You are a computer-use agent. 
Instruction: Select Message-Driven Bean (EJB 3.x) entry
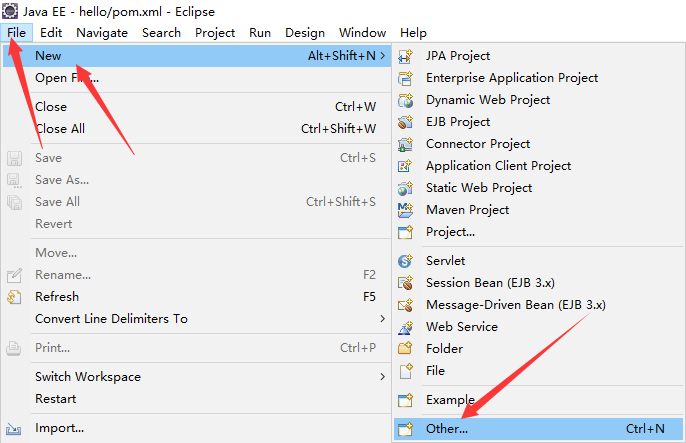538,305
